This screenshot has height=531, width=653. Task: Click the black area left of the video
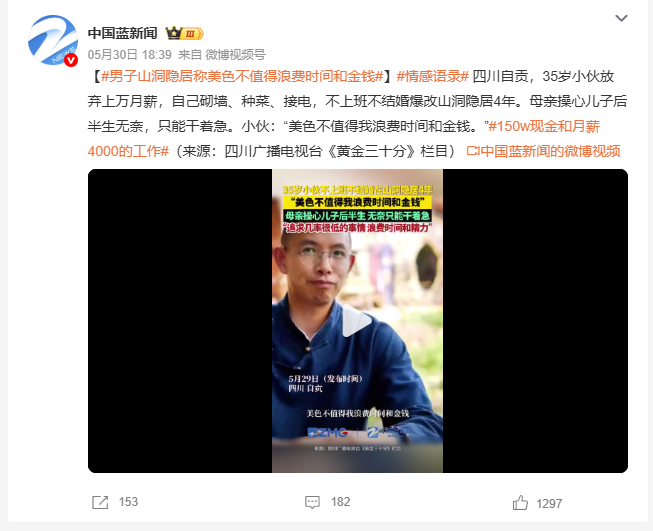click(x=180, y=321)
